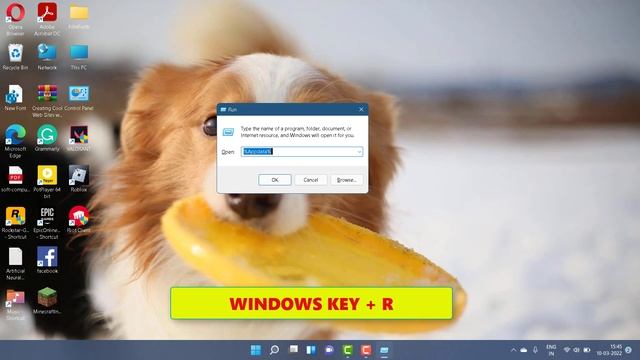640x360 pixels.
Task: Switch to green Camtasia taskbar app
Action: click(x=347, y=350)
